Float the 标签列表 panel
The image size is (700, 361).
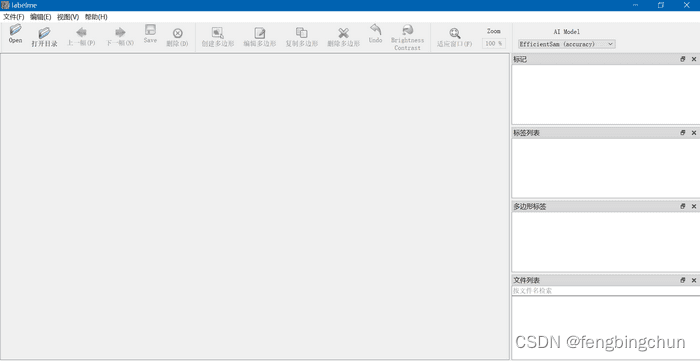(x=683, y=133)
